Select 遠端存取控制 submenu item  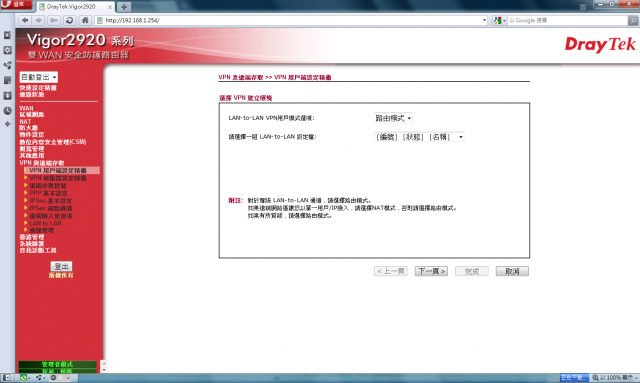(48, 186)
